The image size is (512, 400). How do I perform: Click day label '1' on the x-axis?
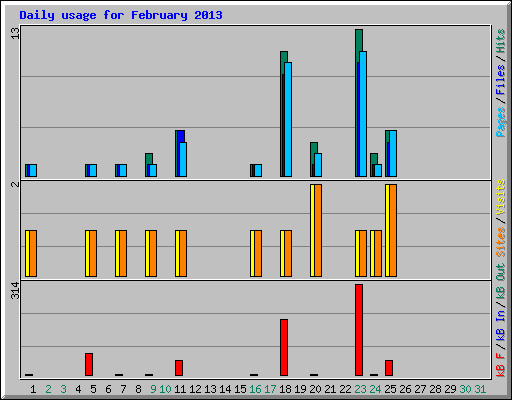click(x=33, y=389)
